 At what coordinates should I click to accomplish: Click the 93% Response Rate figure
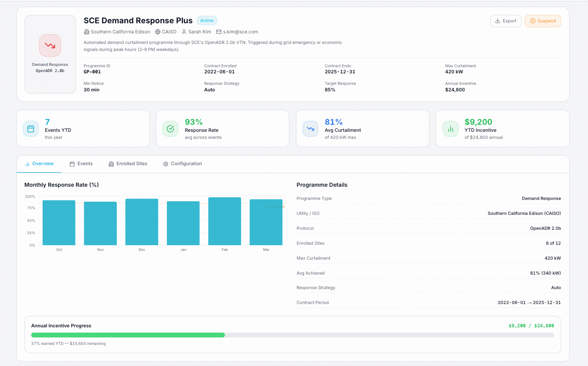(x=194, y=122)
